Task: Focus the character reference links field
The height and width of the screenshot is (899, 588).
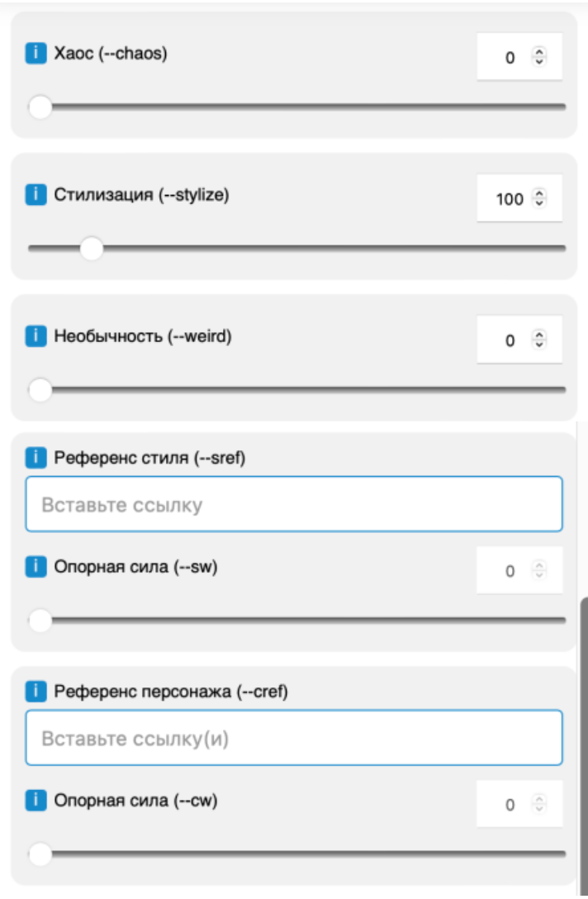Action: 293,738
